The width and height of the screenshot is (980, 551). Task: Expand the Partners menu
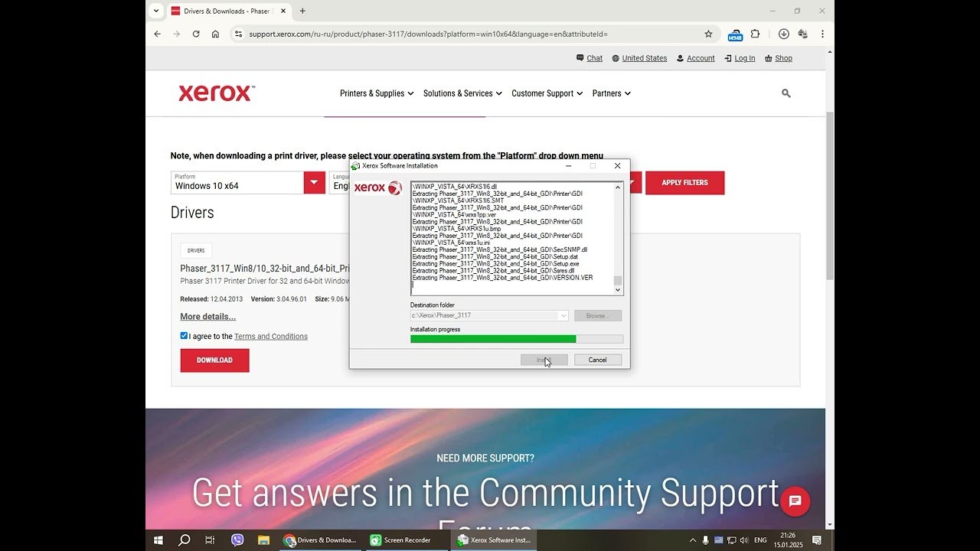[611, 93]
